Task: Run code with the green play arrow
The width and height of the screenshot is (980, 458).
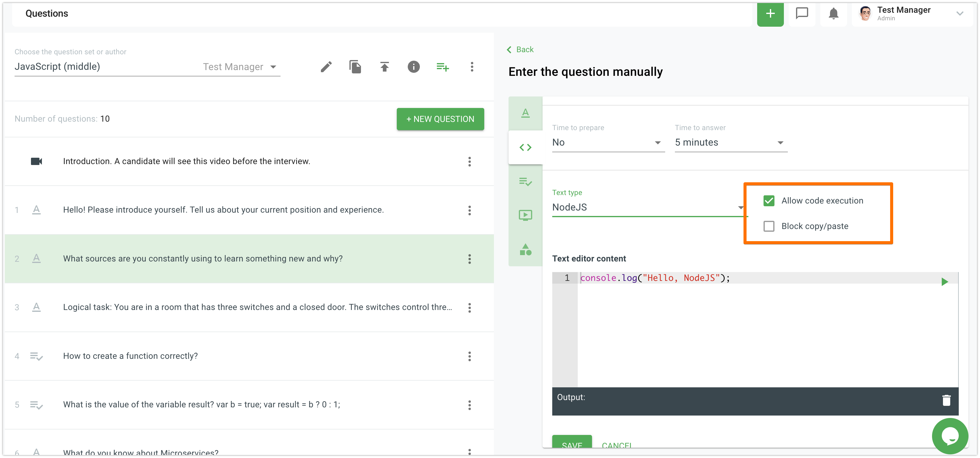Action: tap(944, 282)
